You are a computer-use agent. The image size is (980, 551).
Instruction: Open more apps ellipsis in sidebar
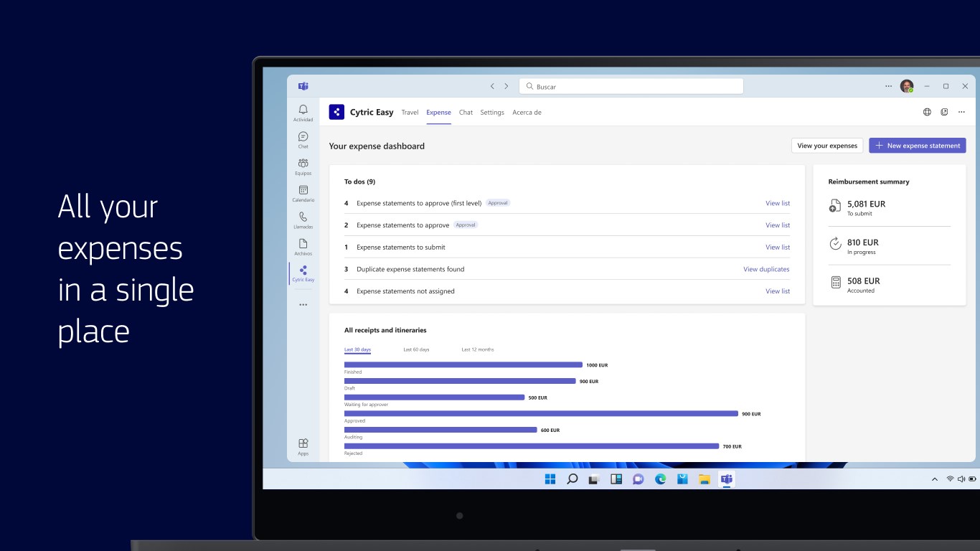tap(303, 305)
